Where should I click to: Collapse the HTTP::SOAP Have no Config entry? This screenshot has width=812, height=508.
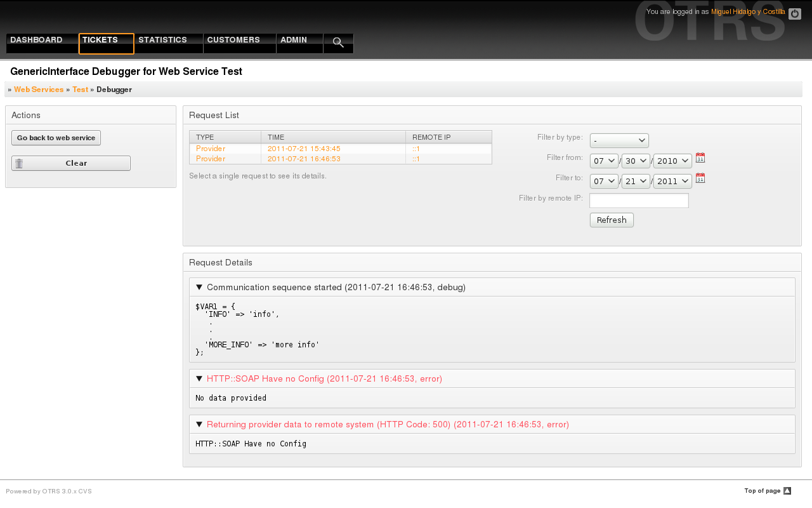[x=199, y=379]
